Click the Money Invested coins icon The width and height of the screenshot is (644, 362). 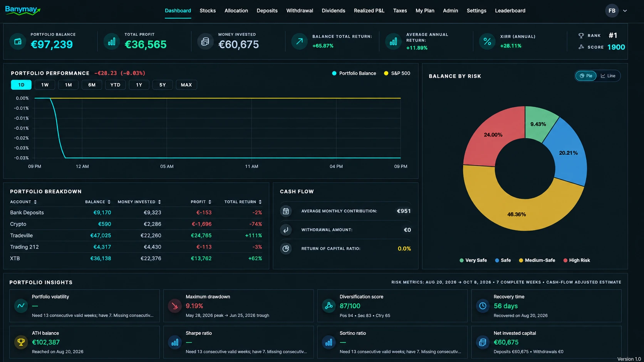[205, 42]
